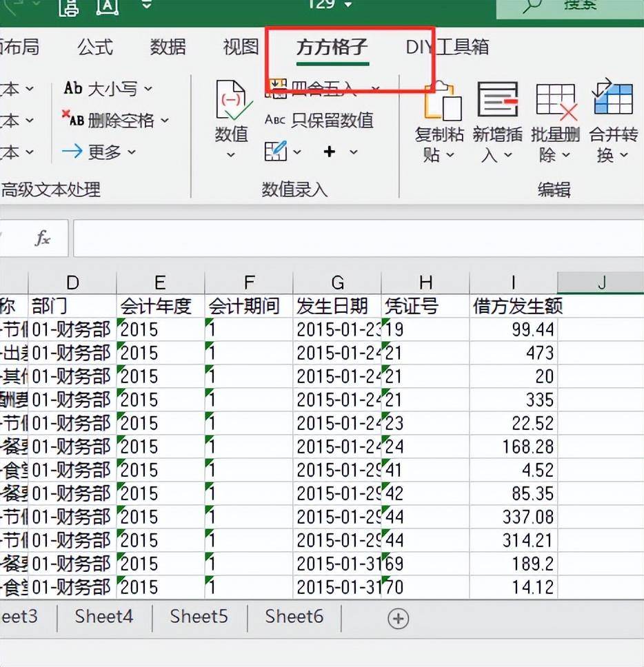Open the 方方格子 ribbon tab
This screenshot has height=667, width=644.
332,47
